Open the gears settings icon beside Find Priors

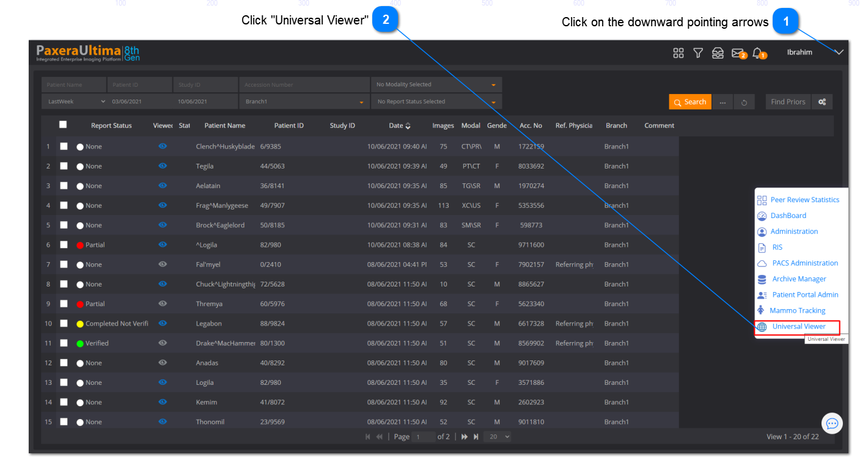click(x=822, y=102)
